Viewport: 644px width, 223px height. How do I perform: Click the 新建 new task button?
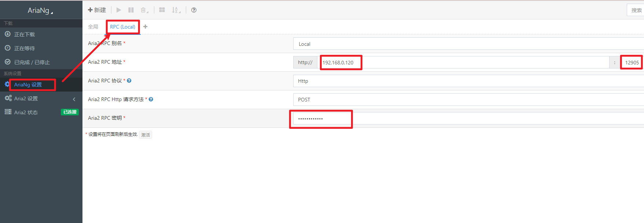97,10
